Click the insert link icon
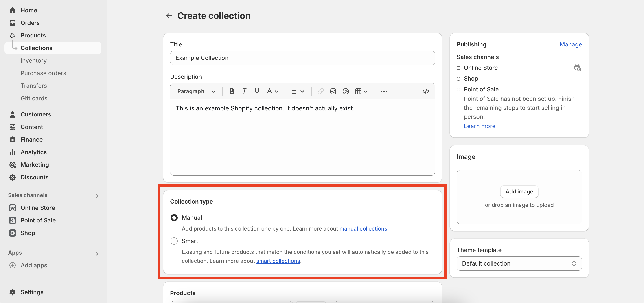The height and width of the screenshot is (303, 644). 320,92
